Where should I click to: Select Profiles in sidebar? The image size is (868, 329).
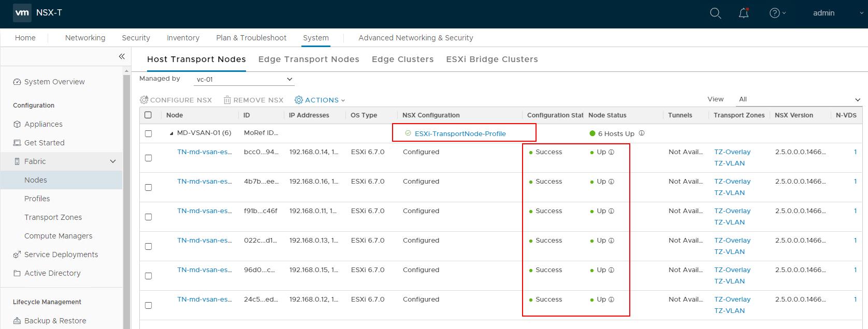tap(37, 199)
